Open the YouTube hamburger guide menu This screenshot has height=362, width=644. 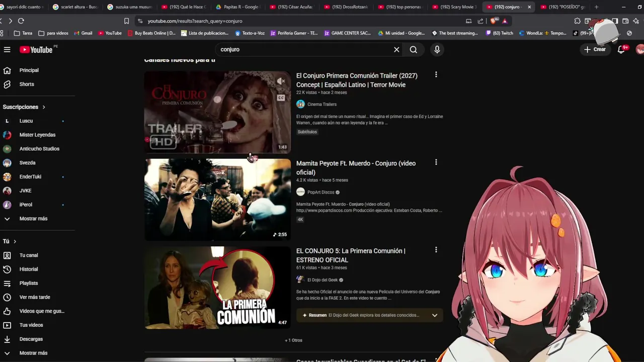7,50
